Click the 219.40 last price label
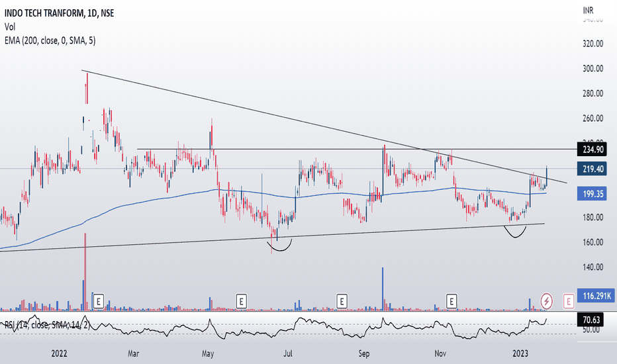The image size is (617, 364). (x=593, y=169)
